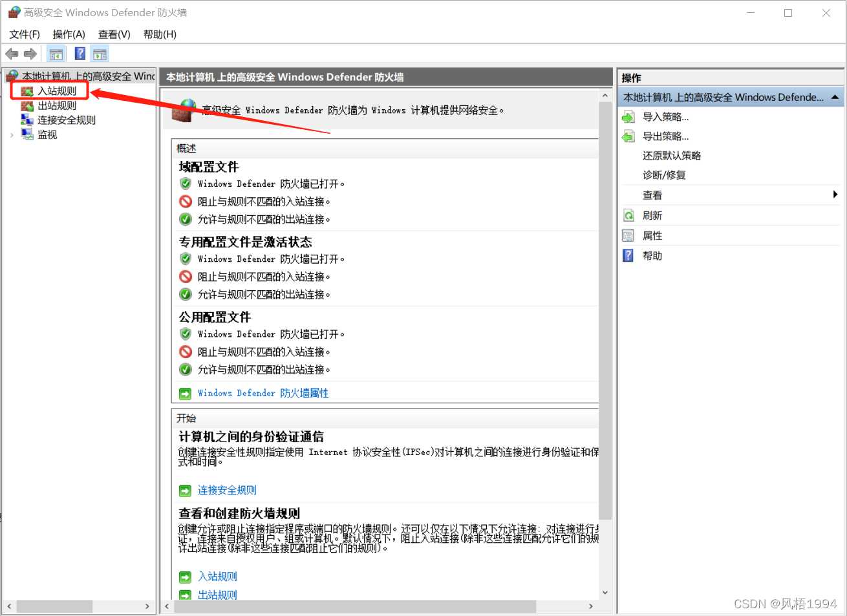
Task: Click green arrow icon beside 防火墙属性 link
Action: point(186,394)
